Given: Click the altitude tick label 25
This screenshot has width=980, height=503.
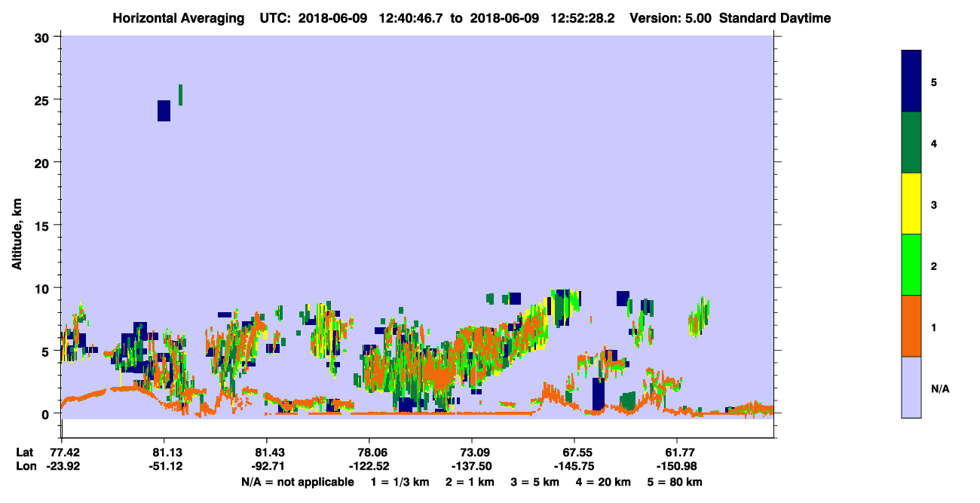Looking at the screenshot, I should (x=44, y=100).
